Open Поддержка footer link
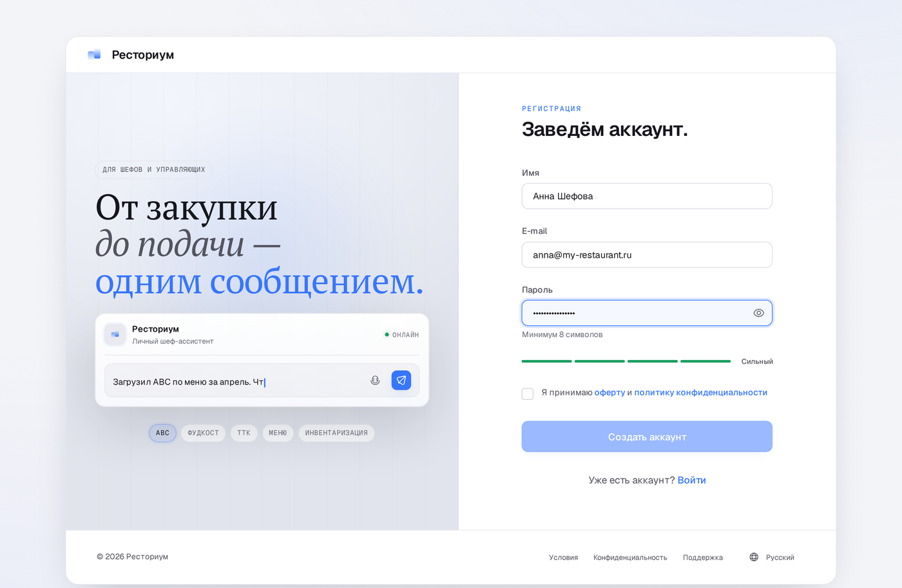Viewport: 902px width, 588px height. pos(703,558)
